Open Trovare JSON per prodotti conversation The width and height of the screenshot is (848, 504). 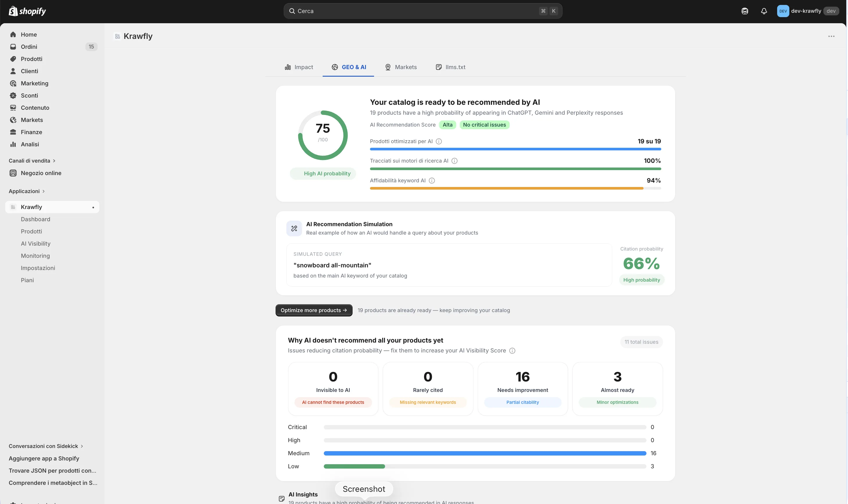pos(52,471)
